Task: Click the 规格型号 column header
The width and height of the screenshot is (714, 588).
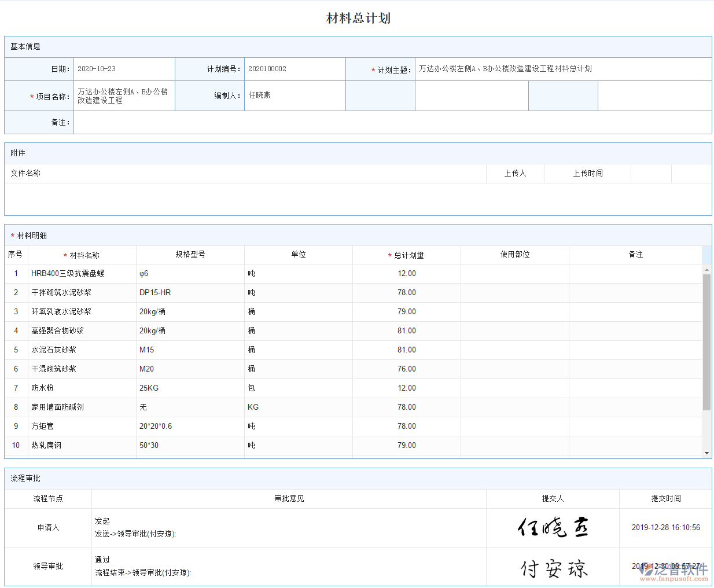Action: click(x=190, y=255)
